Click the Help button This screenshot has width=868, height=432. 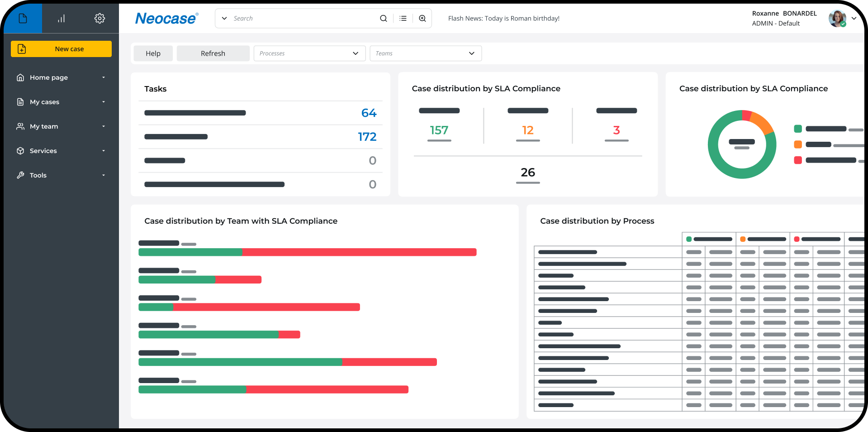pos(153,53)
